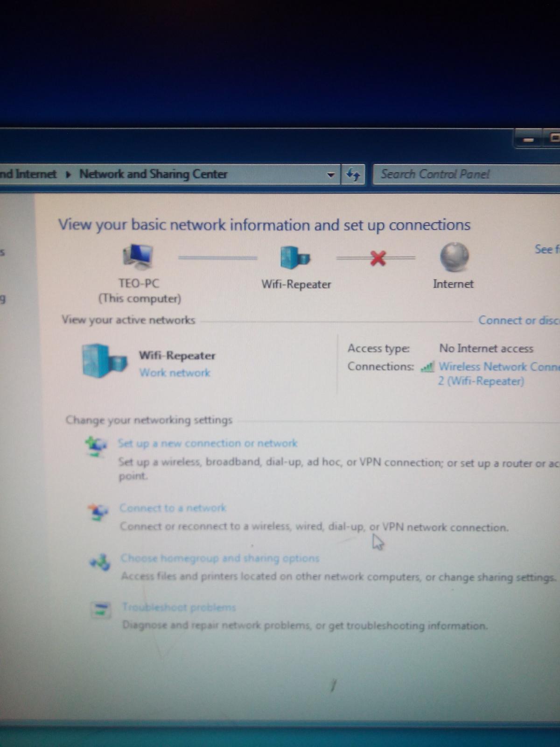
Task: Minimize the Control Panel window
Action: coord(529,139)
